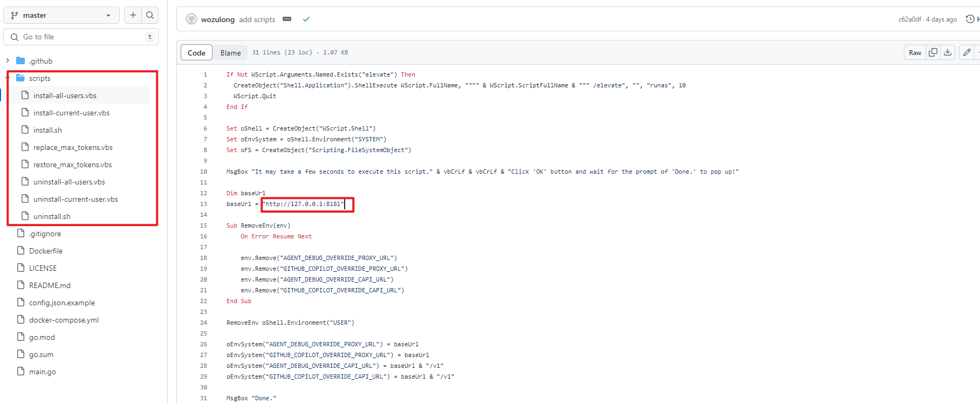Switch to the Code tab
980x404 pixels.
[196, 52]
